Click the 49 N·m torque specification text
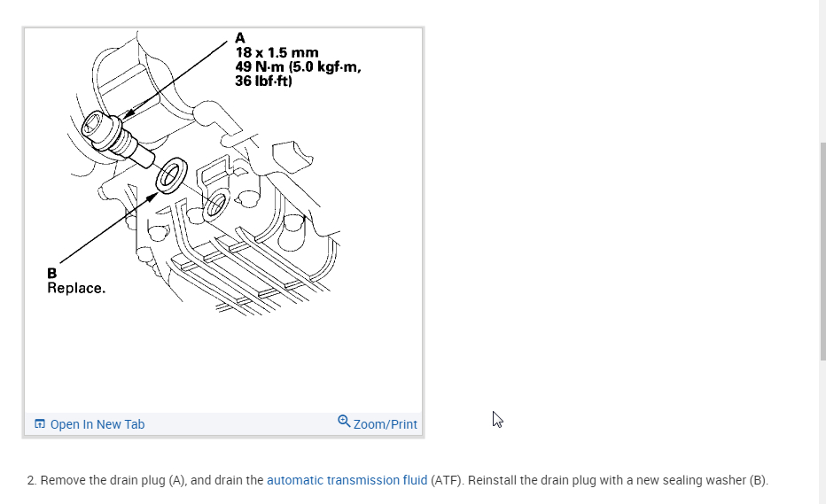 298,67
